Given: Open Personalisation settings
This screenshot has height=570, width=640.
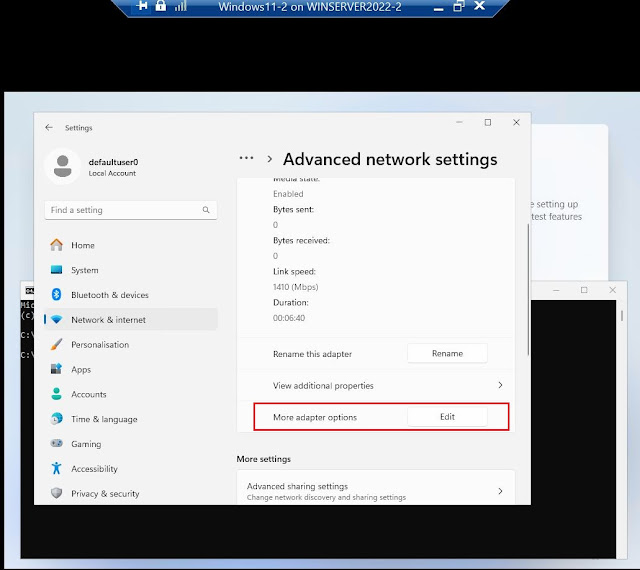Looking at the screenshot, I should (x=131, y=345).
